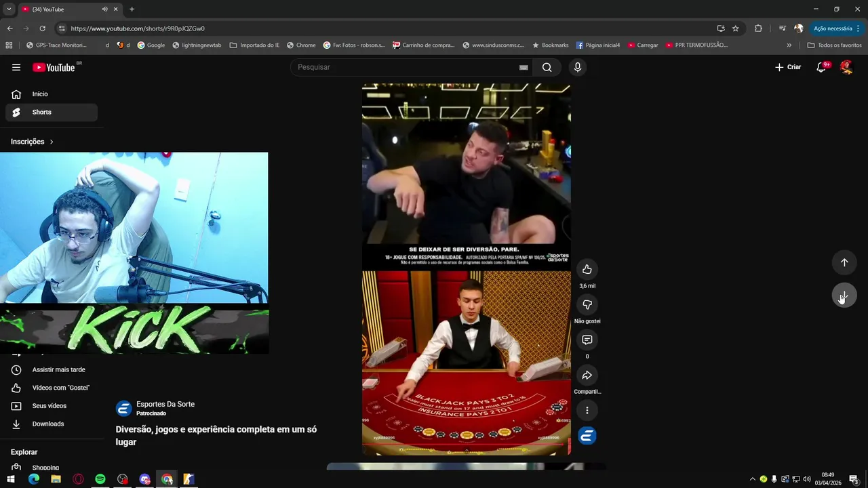Viewport: 868px width, 488px height.
Task: Open the Chrome apps grid icon
Action: tap(9, 45)
